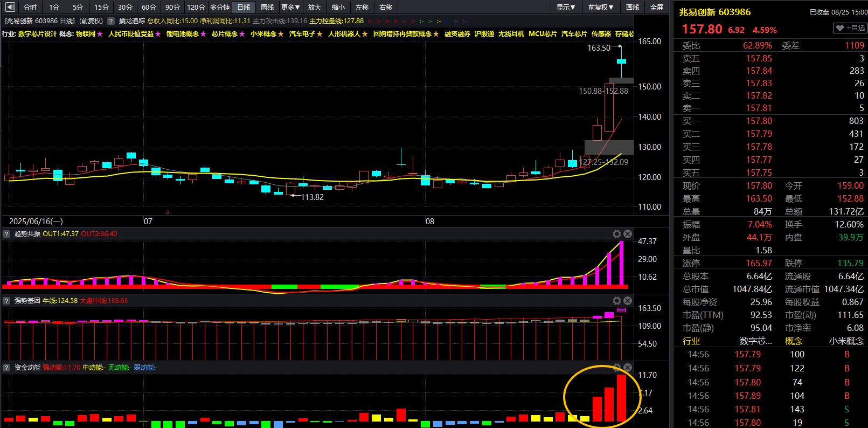Click the 趋势共振 indicator name
This screenshot has height=428, width=868.
click(27, 234)
